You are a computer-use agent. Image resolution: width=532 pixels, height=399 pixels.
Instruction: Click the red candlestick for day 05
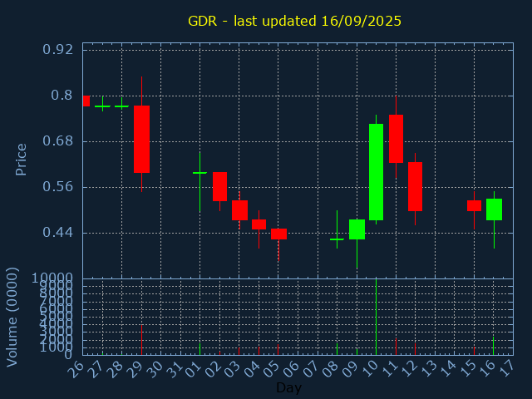click(x=278, y=234)
